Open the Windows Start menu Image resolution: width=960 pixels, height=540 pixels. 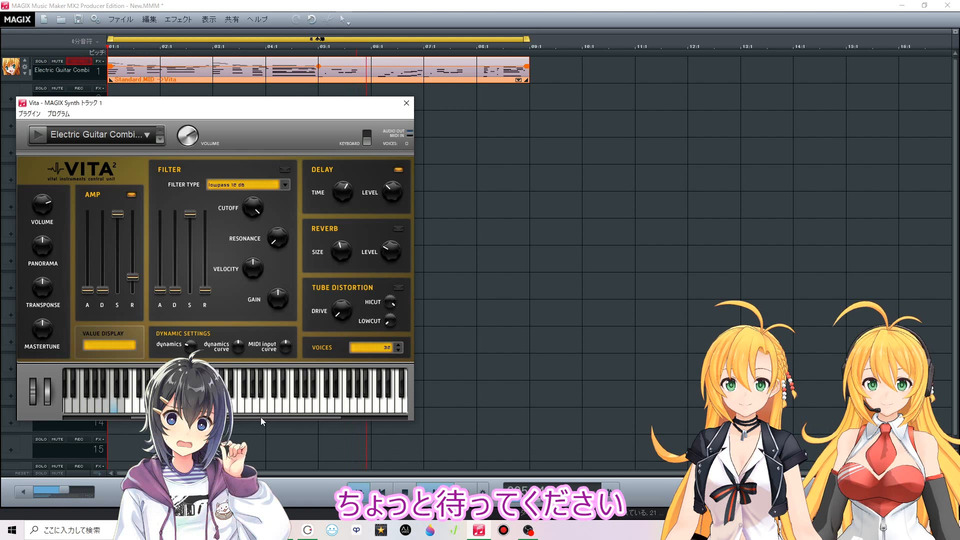pos(11,530)
